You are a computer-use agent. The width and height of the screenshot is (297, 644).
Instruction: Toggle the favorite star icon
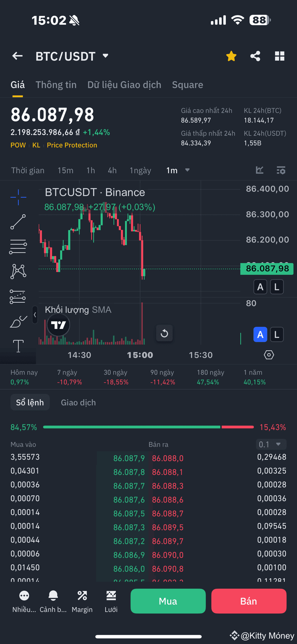(x=231, y=56)
